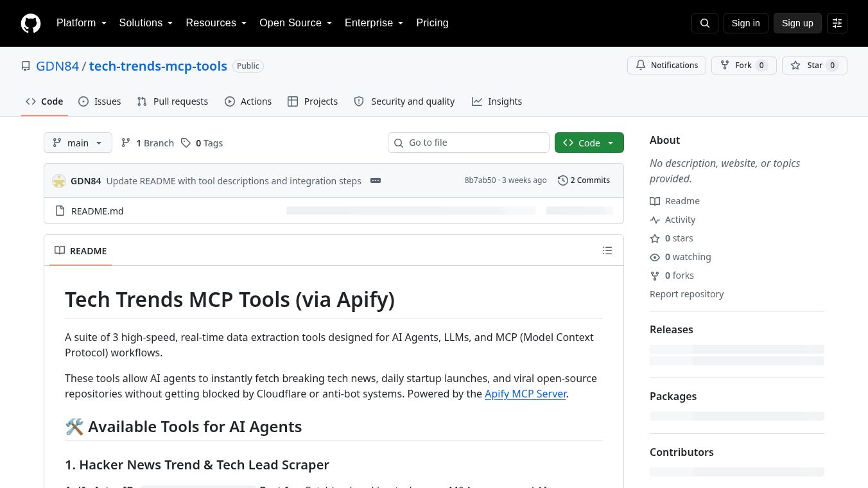Focus the Go to file search field
The height and width of the screenshot is (488, 868).
pos(469,143)
